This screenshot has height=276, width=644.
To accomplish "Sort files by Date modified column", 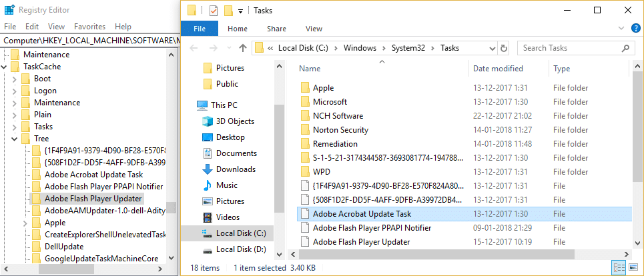I will (498, 69).
